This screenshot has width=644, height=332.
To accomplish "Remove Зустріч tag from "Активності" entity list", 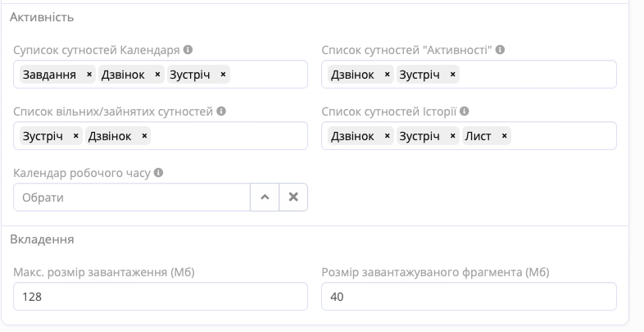I will coord(452,75).
